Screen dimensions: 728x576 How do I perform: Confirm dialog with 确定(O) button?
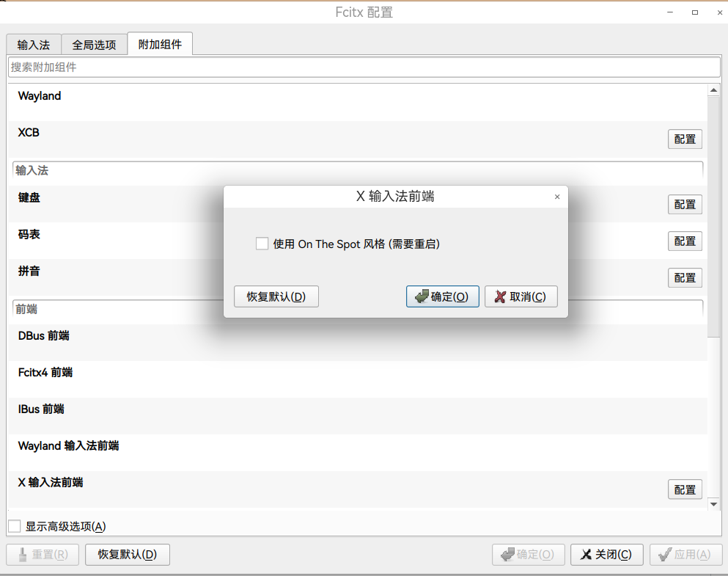coord(443,296)
